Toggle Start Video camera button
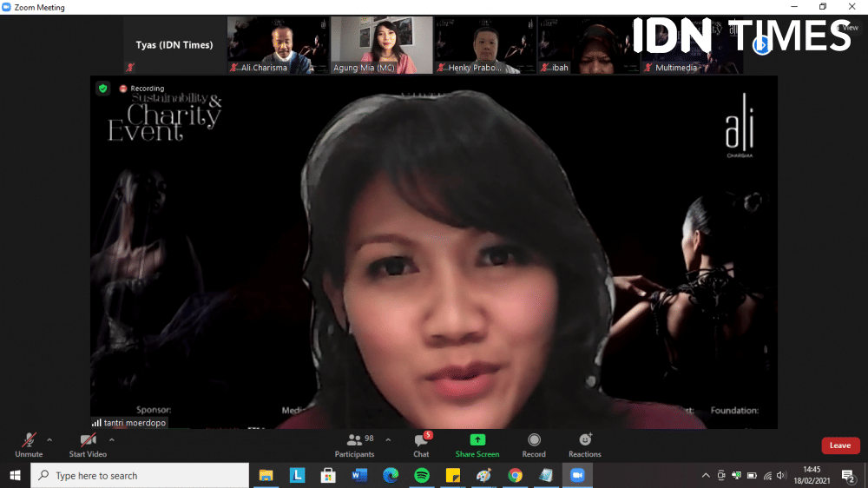Image resolution: width=868 pixels, height=488 pixels. point(88,440)
